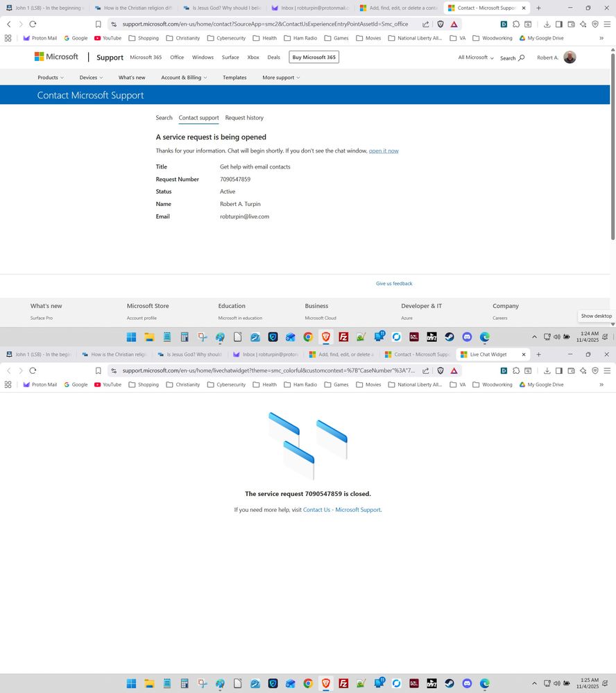Screen dimensions: 616x693
Task: Show hidden tray icons on upper taskbar
Action: tap(534, 336)
